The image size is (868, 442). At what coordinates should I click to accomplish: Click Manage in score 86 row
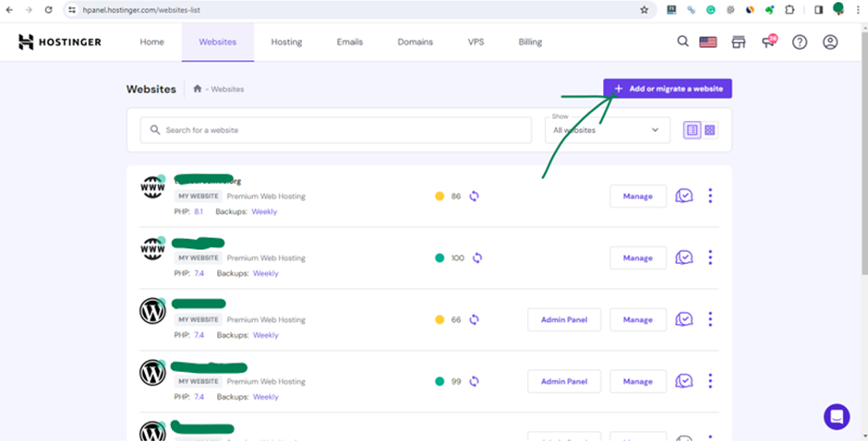638,197
